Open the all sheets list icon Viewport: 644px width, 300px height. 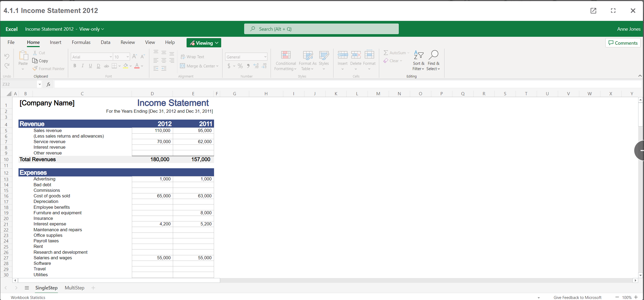(27, 288)
